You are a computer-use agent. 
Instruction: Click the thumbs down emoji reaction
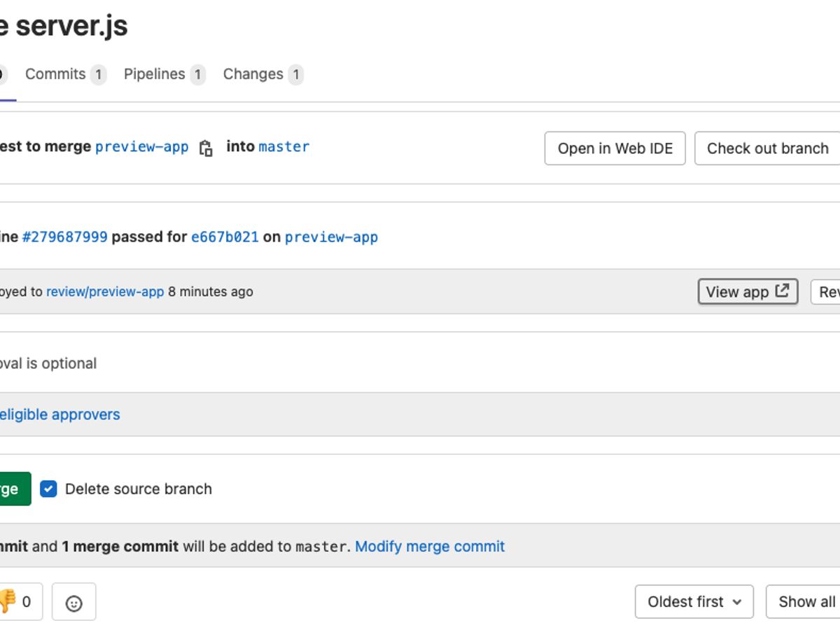point(15,601)
